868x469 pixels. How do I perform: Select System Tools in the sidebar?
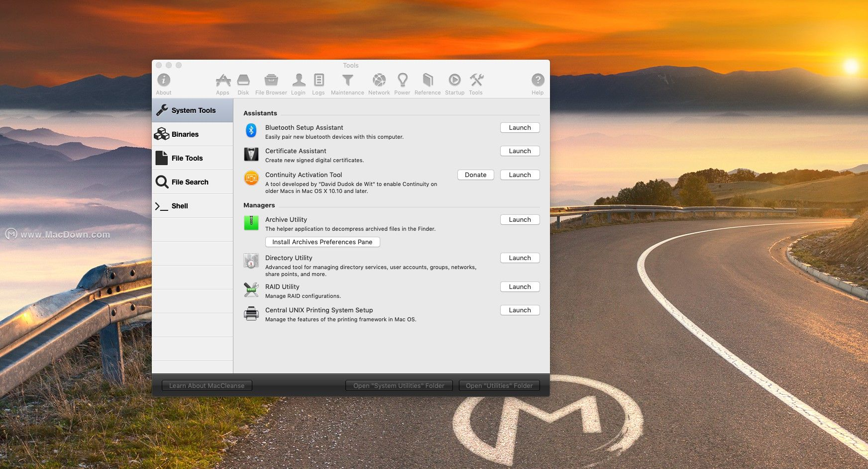193,110
